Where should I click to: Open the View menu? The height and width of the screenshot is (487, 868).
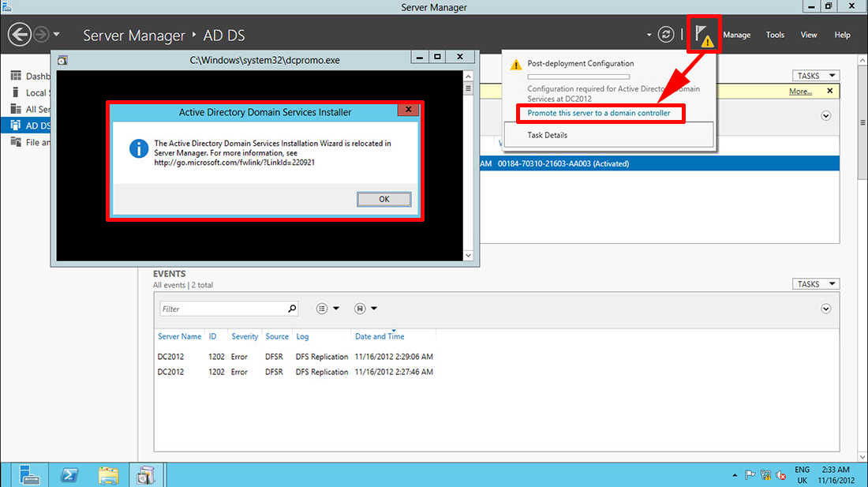point(809,35)
